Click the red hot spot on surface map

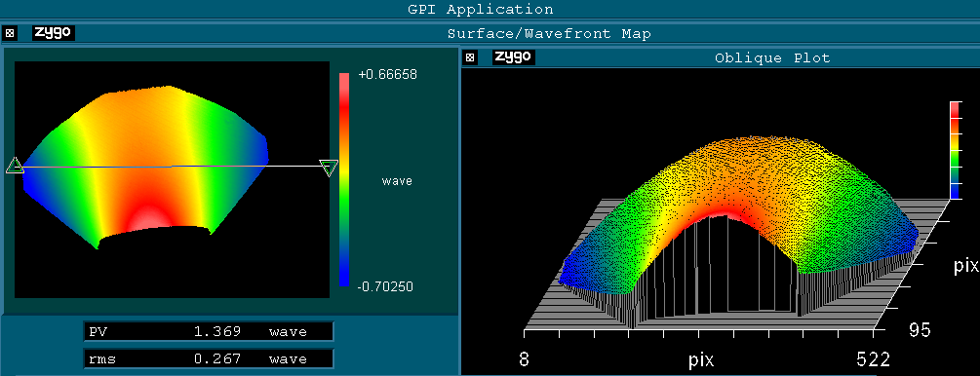pos(148,218)
